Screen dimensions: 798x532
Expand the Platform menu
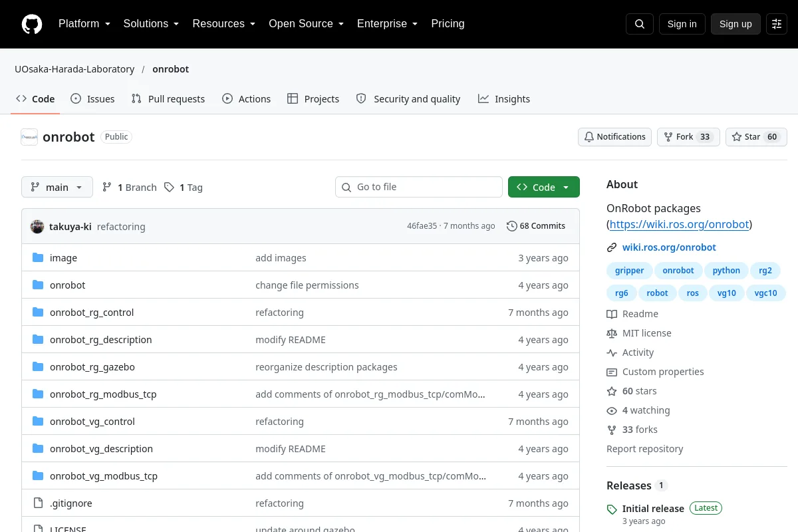[x=84, y=24]
